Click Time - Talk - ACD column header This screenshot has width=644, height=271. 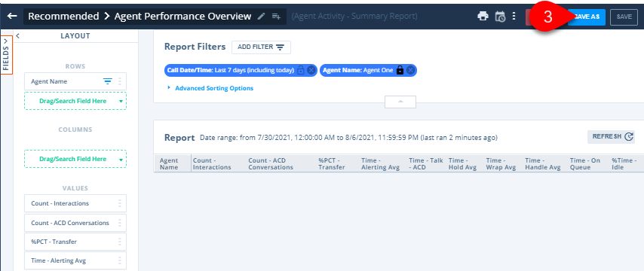click(x=426, y=163)
